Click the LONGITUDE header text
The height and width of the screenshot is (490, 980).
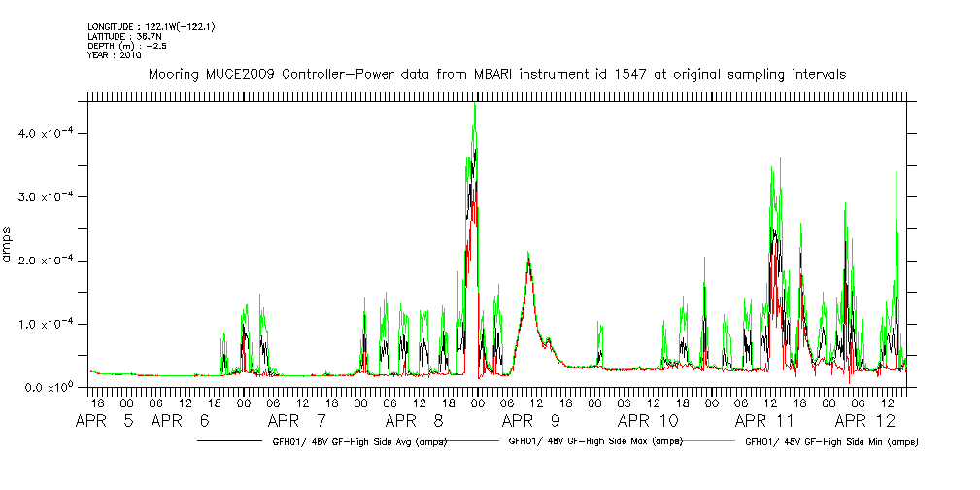click(151, 26)
